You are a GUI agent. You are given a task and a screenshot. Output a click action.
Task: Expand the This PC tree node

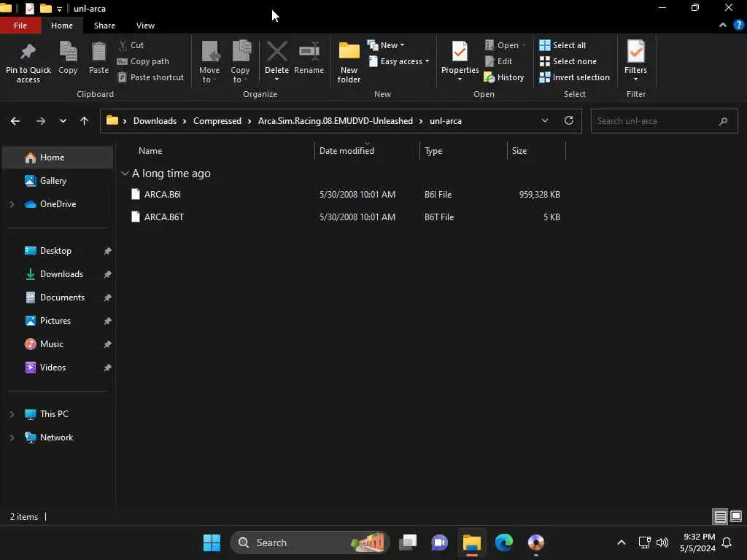(12, 414)
